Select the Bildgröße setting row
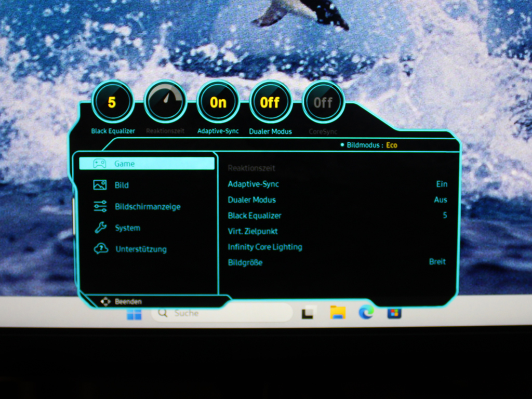Screen dimensions: 532x399 tap(338, 262)
